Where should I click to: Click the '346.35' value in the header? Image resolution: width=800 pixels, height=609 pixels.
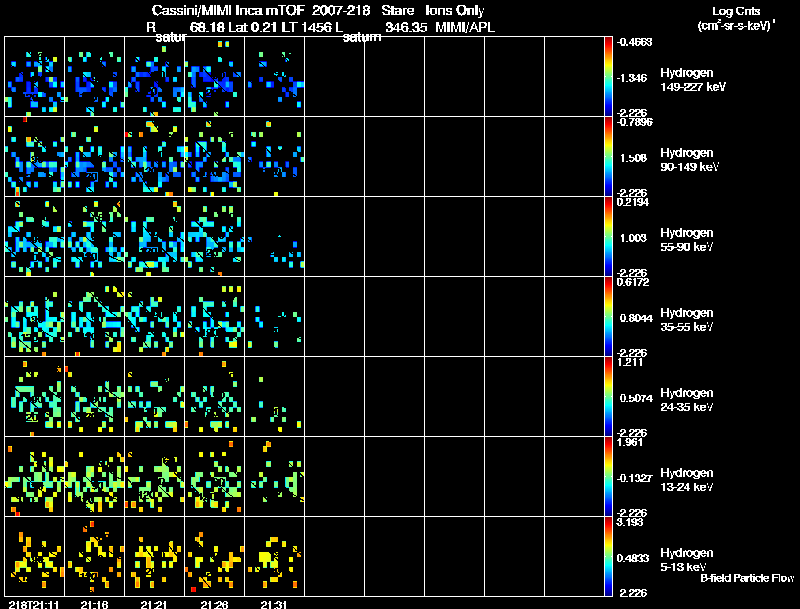click(x=406, y=28)
